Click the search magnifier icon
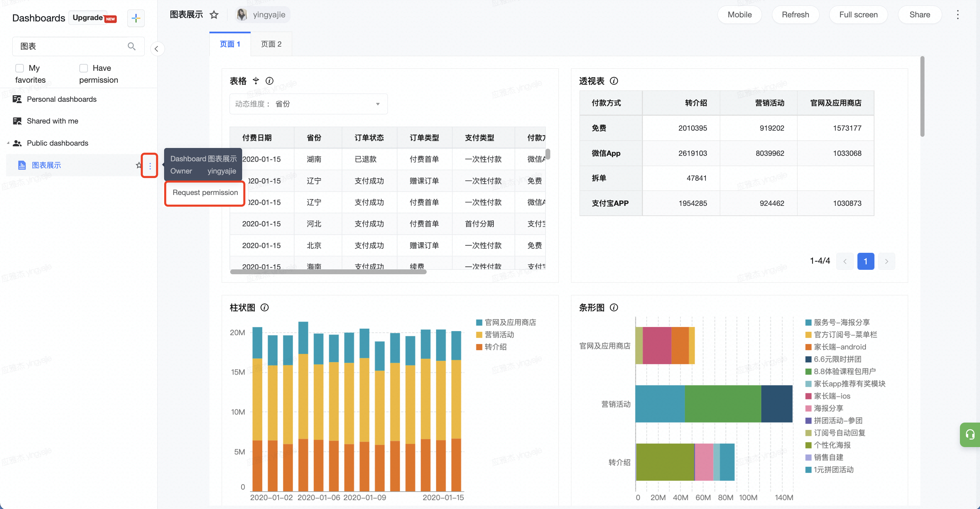The height and width of the screenshot is (509, 980). (132, 46)
